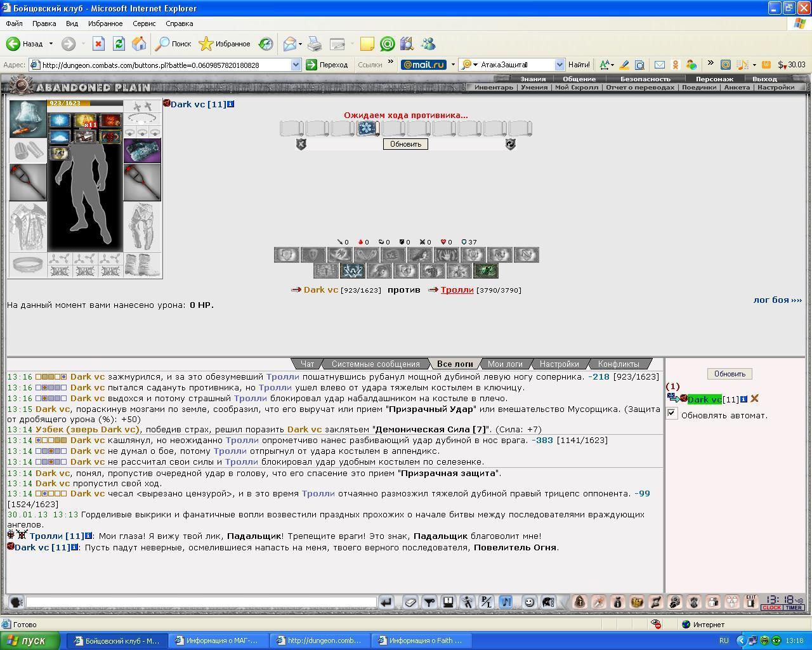Click the Start 'пуск' button
The height and width of the screenshot is (650, 812).
click(x=30, y=640)
